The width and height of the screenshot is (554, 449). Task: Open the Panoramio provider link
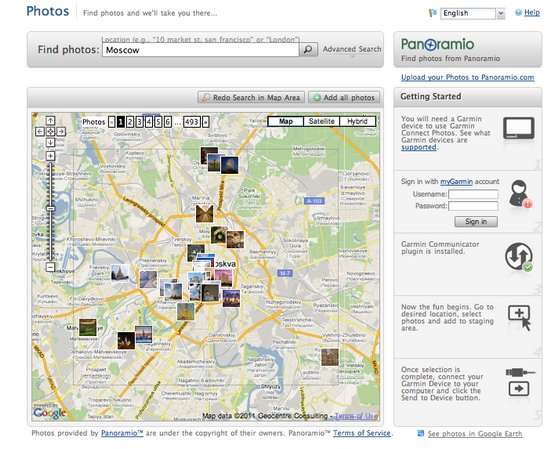122,433
